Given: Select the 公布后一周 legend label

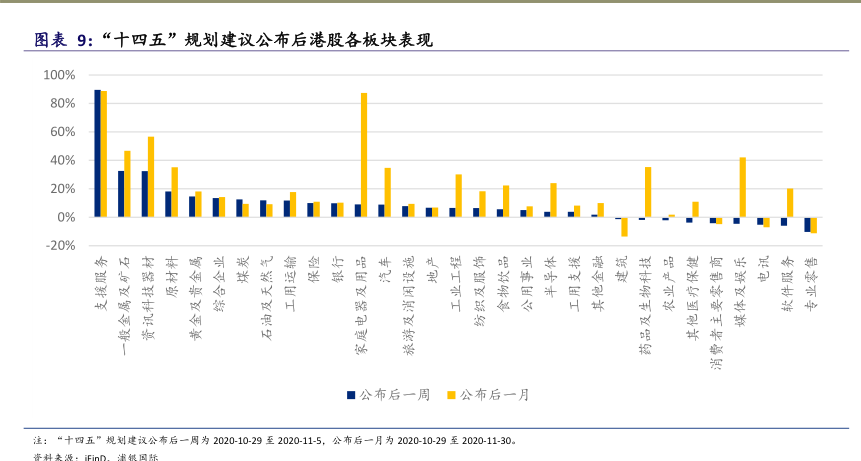Looking at the screenshot, I should click(394, 395).
